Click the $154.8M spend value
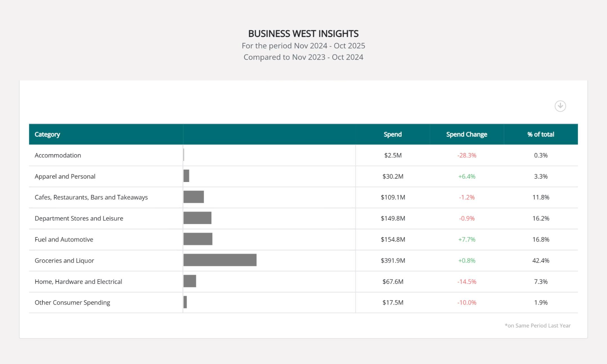The width and height of the screenshot is (607, 364). (393, 239)
